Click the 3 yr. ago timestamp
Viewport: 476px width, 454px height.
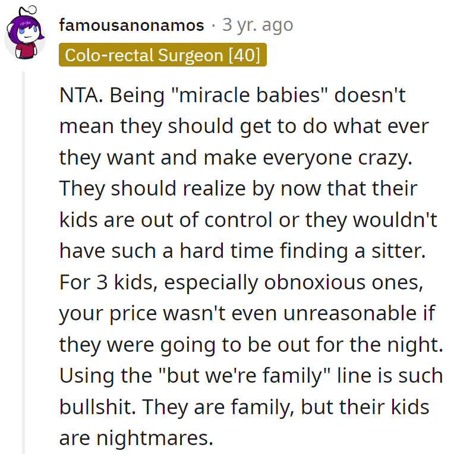(258, 25)
